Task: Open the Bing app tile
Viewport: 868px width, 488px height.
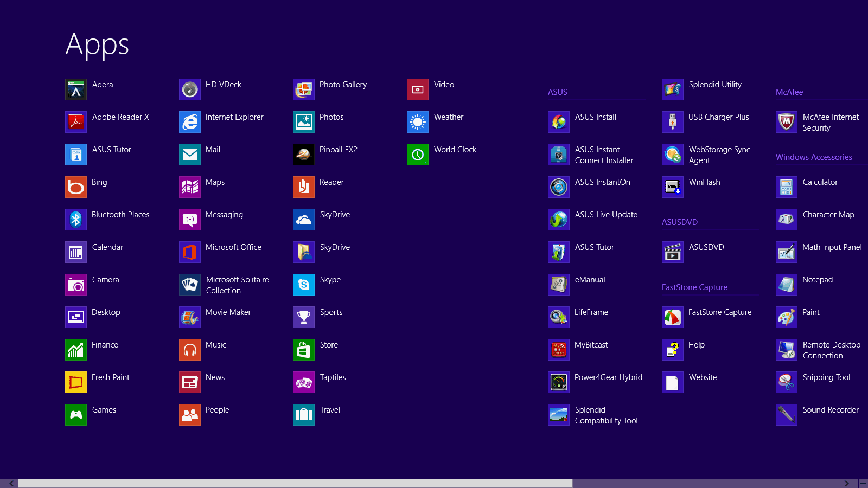Action: click(76, 187)
